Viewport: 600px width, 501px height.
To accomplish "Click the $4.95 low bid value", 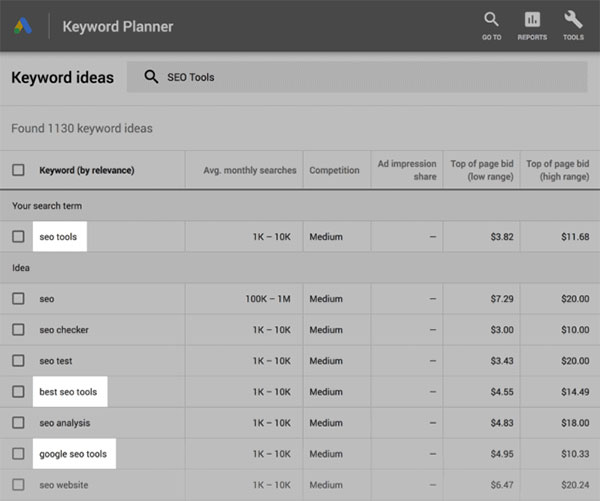I will [502, 454].
